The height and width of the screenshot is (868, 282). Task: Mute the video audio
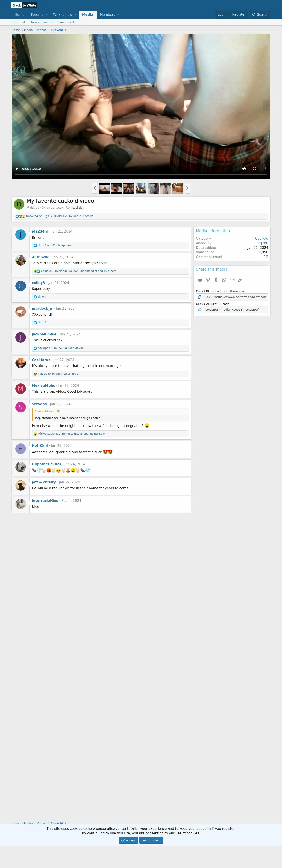[244, 169]
